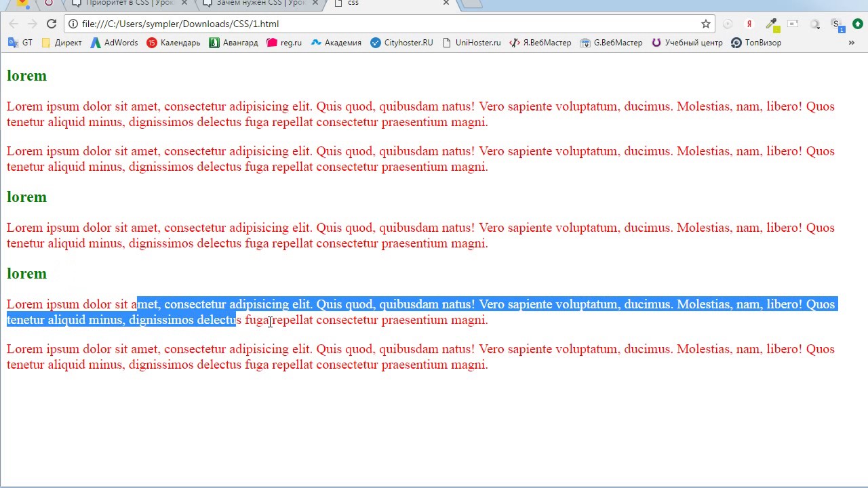Open the ТопВизор bookmark

pos(756,43)
